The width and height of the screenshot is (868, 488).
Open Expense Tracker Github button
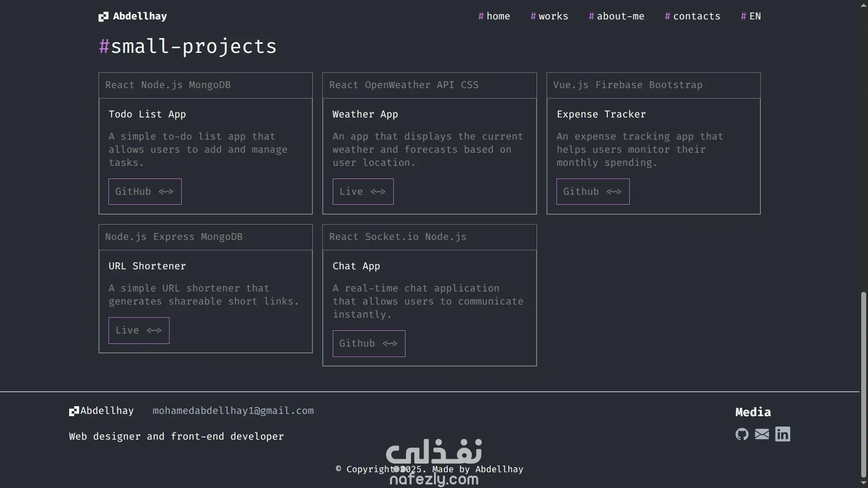[x=593, y=192]
